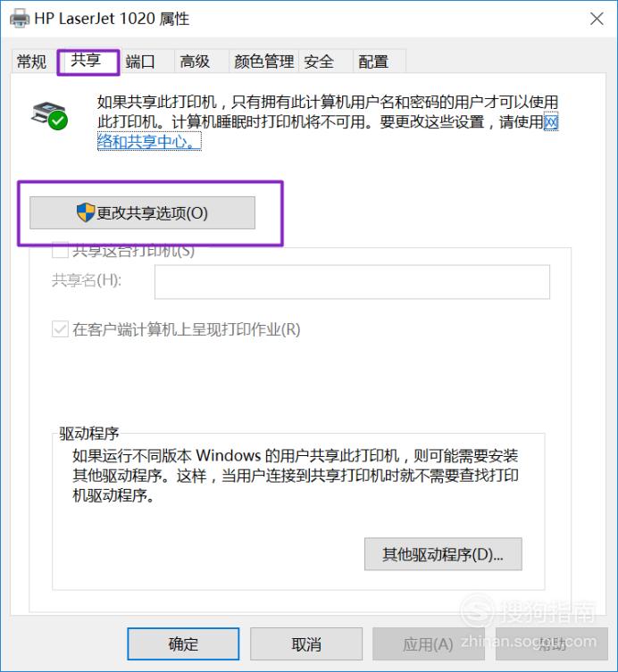
Task: Toggle the 共享这台打印机 checkbox
Action: [x=60, y=250]
